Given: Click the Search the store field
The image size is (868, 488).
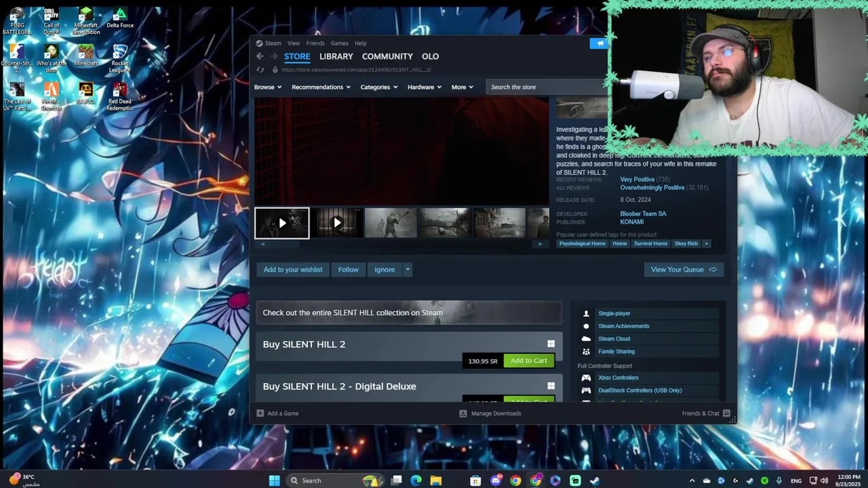Looking at the screenshot, I should click(547, 87).
